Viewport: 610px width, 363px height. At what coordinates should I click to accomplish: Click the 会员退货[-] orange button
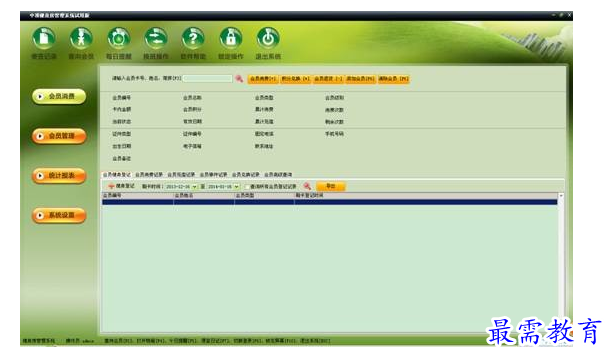pos(328,79)
